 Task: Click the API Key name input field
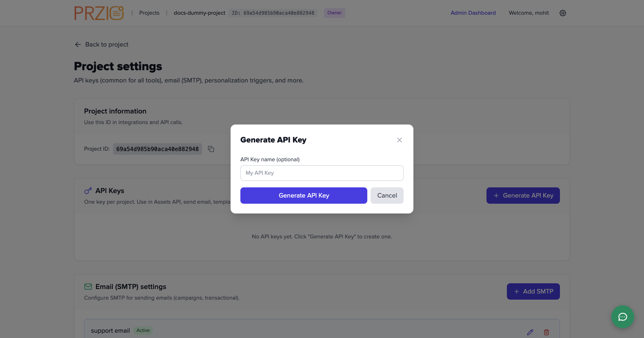[322, 173]
